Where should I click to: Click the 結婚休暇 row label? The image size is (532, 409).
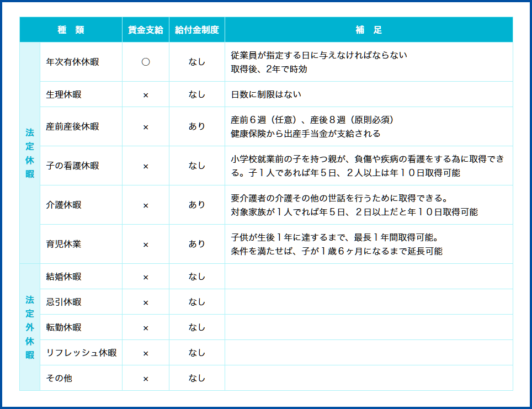coord(64,277)
